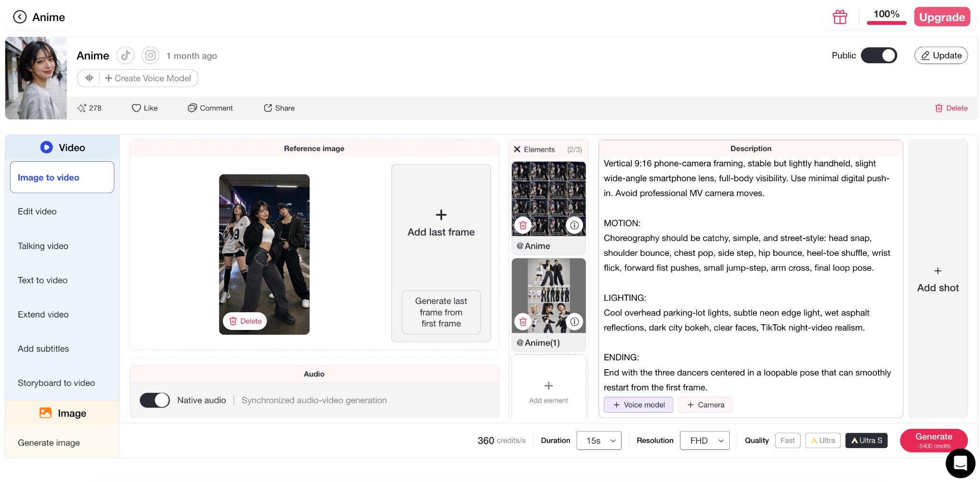The image size is (980, 482).
Task: Open the TikTok icon next to Anime
Action: pos(125,55)
